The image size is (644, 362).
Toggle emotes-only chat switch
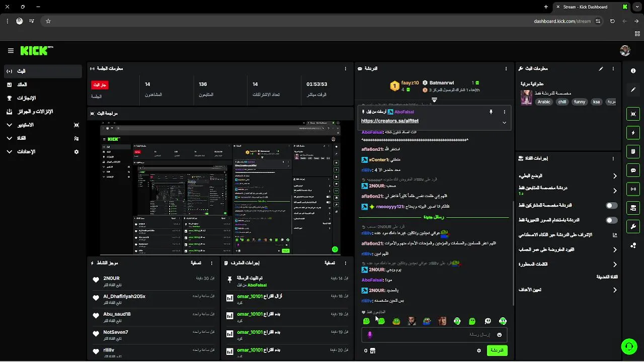coord(611,220)
